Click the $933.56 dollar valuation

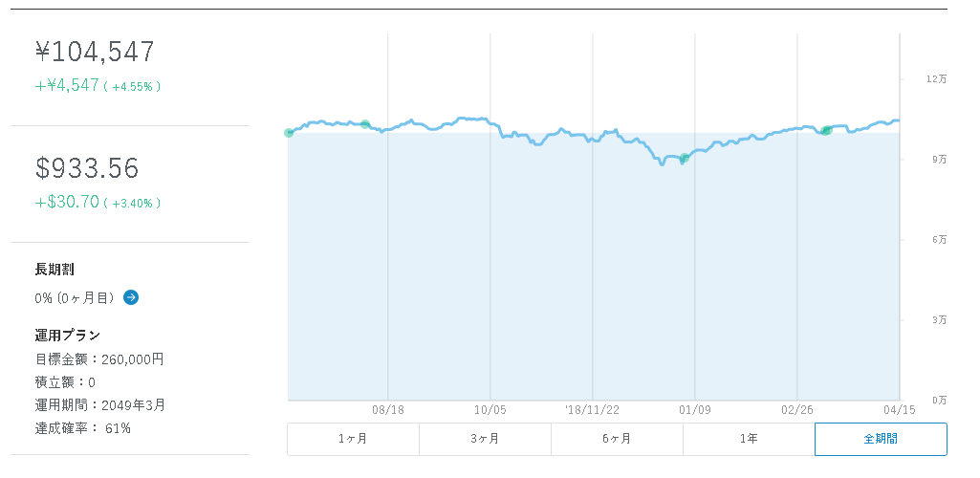coord(87,168)
